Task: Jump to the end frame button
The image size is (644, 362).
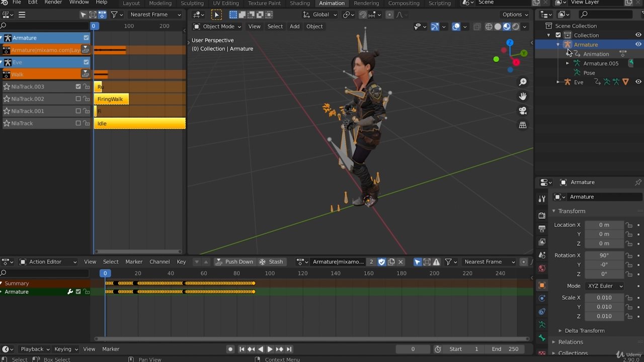Action: (289, 349)
